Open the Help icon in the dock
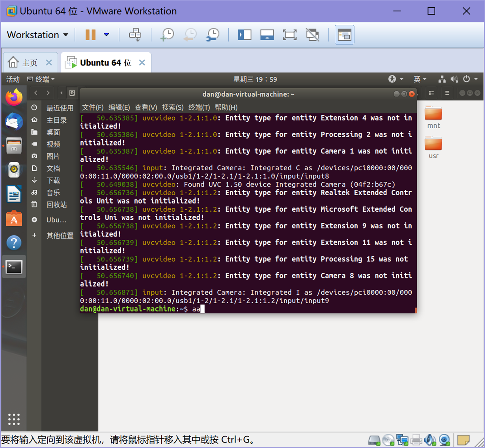 14,243
